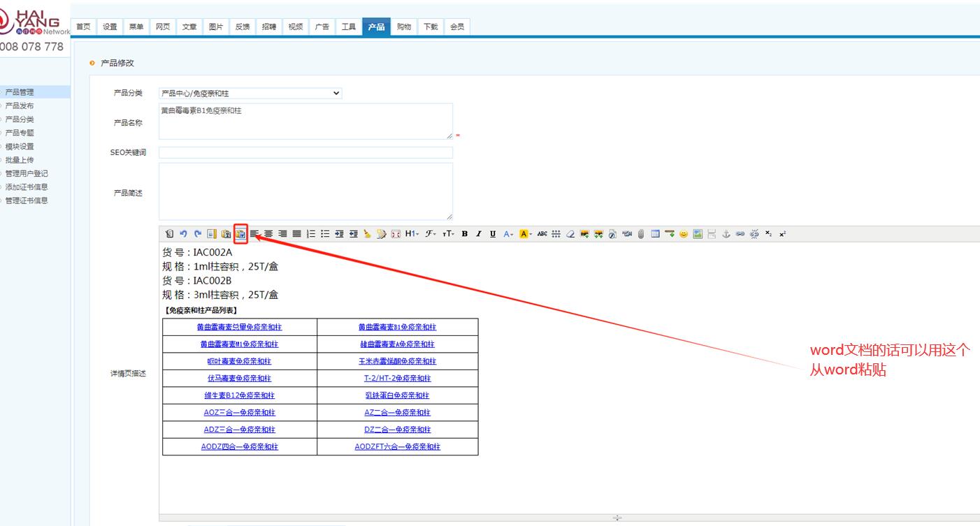Toggle bold formatting in the editor
The height and width of the screenshot is (526, 980).
pos(464,234)
